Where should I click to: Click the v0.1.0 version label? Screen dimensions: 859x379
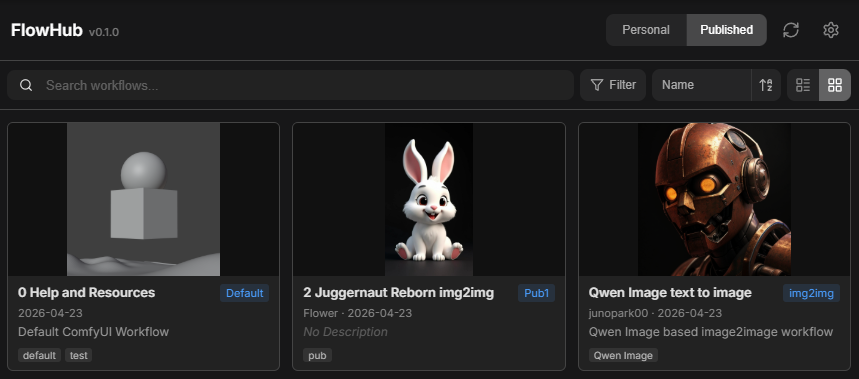tap(104, 32)
